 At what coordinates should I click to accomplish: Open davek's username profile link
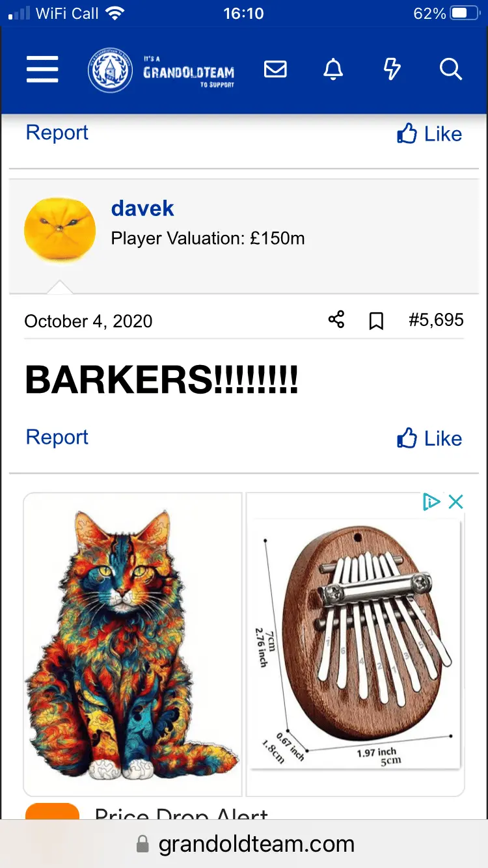click(142, 208)
